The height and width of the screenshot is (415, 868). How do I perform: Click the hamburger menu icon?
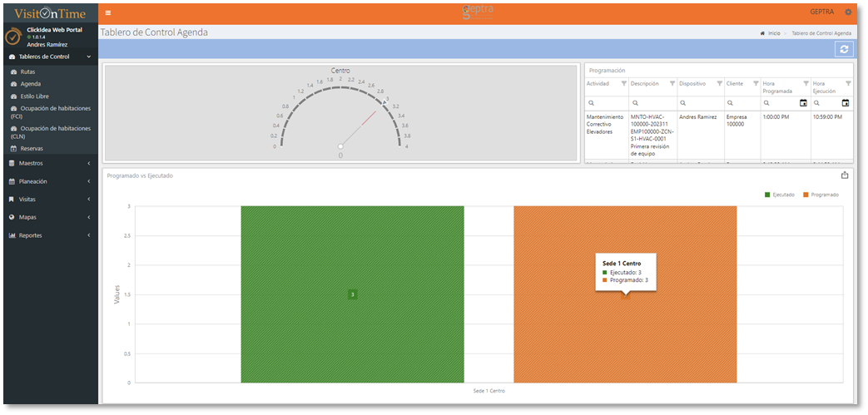coord(108,12)
